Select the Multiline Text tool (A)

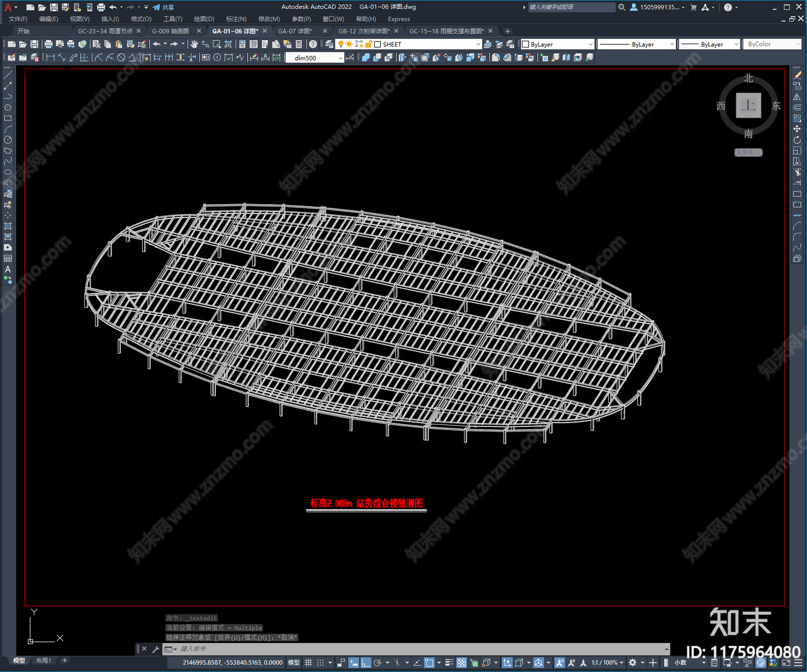(x=8, y=269)
